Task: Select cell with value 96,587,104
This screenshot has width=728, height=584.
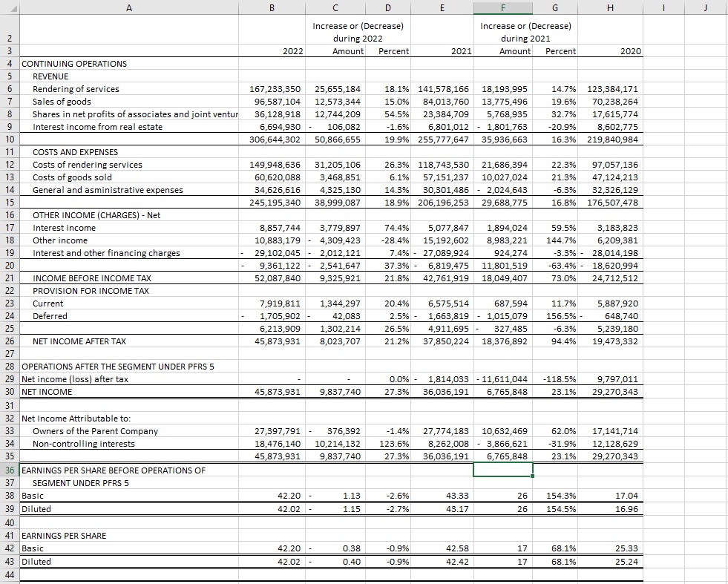Action: coord(272,102)
